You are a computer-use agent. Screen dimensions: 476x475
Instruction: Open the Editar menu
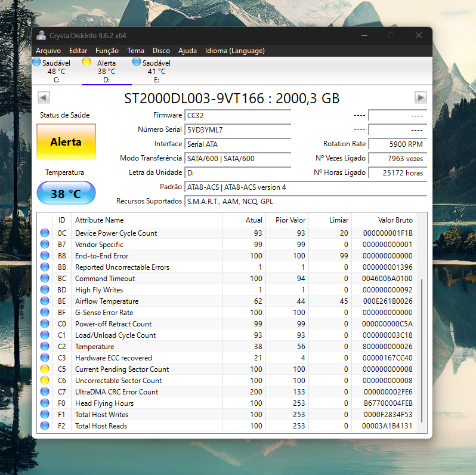pos(78,51)
